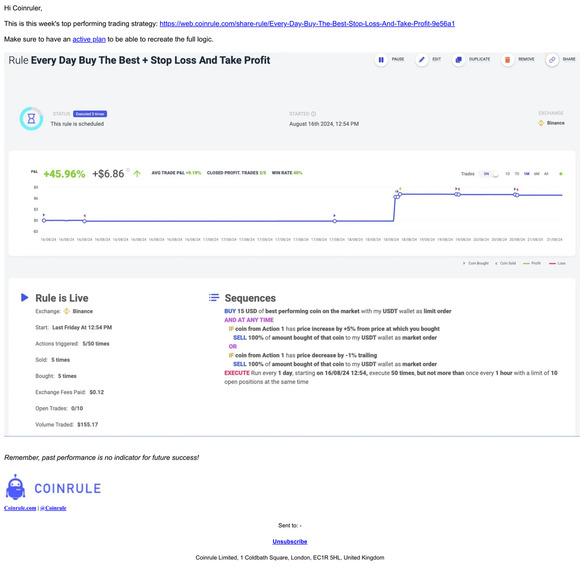Click the hourglass status icon
Image resolution: width=580 pixels, height=586 pixels.
click(31, 118)
